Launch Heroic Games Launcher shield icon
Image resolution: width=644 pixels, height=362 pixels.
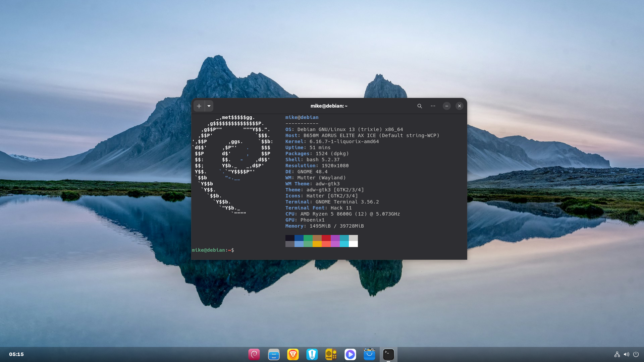tap(312, 354)
